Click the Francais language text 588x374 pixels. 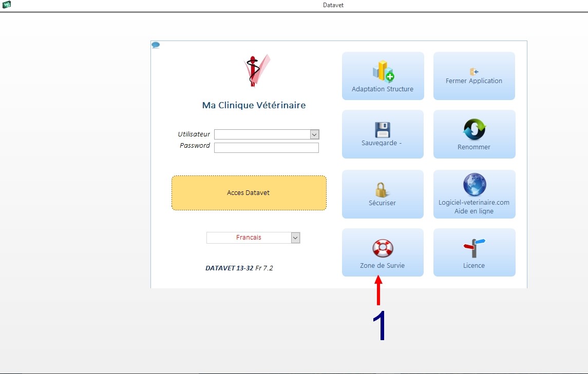pyautogui.click(x=249, y=238)
